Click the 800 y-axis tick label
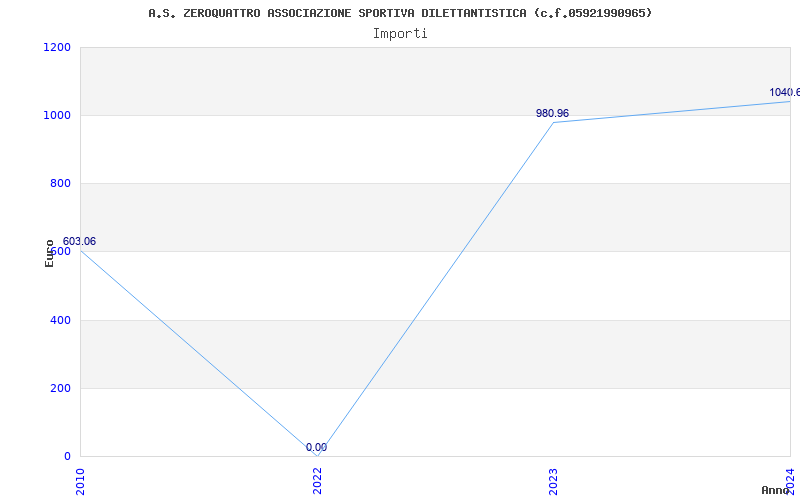 (x=60, y=184)
